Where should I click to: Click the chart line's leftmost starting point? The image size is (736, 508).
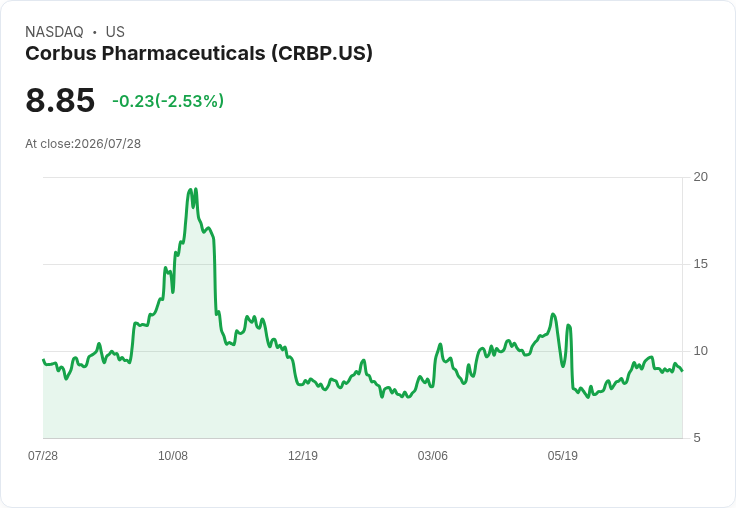[43, 360]
